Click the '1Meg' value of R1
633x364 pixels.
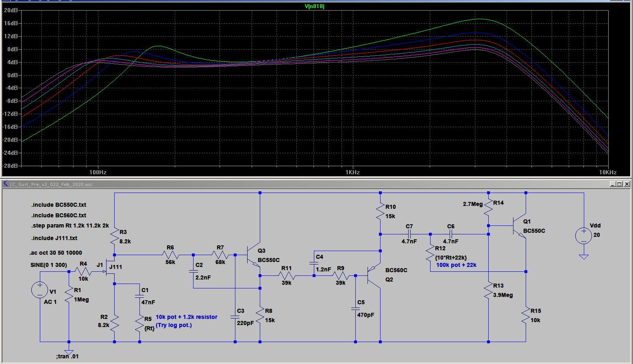81,299
